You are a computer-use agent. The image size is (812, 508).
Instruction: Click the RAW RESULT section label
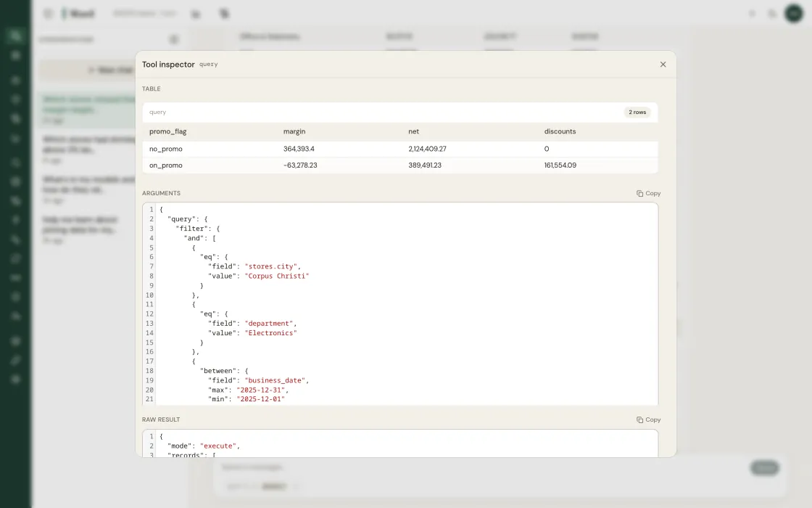coord(161,419)
